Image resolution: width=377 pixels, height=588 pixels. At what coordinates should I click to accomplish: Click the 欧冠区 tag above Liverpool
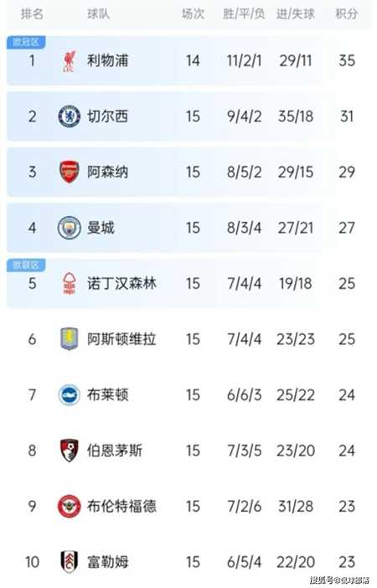(x=26, y=42)
